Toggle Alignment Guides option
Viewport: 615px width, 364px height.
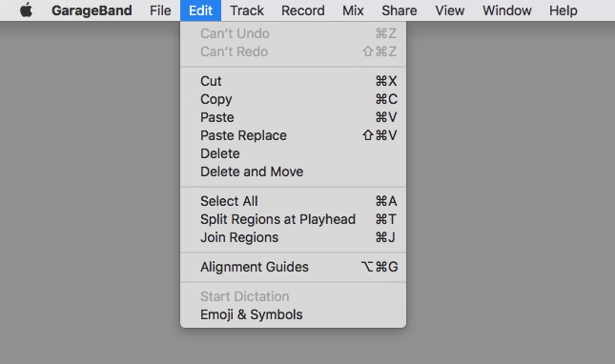pos(293,267)
